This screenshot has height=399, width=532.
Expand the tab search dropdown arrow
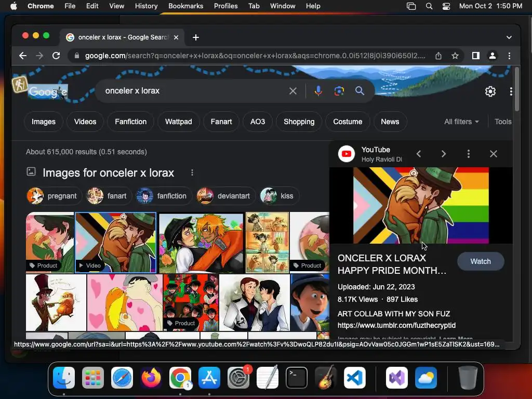click(x=509, y=37)
